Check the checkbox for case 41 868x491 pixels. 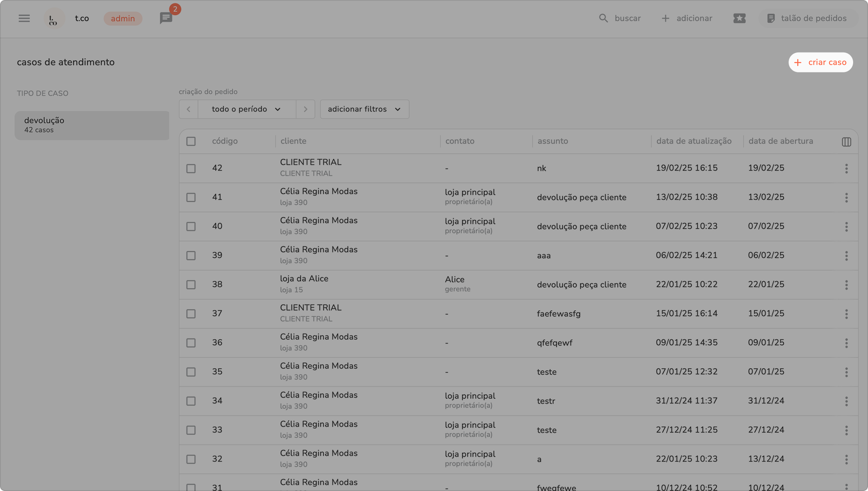pos(191,198)
